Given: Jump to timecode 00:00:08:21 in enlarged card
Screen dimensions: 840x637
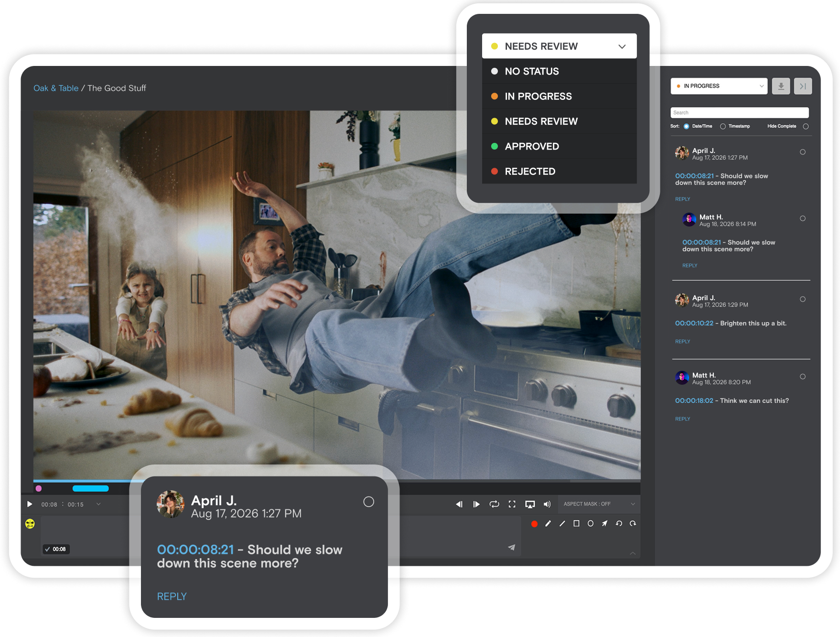Looking at the screenshot, I should coord(195,550).
